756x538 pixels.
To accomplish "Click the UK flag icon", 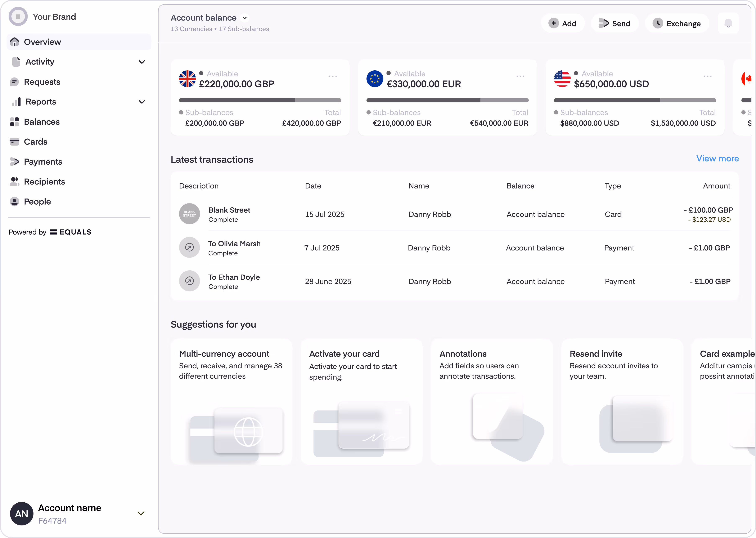I will pos(187,79).
